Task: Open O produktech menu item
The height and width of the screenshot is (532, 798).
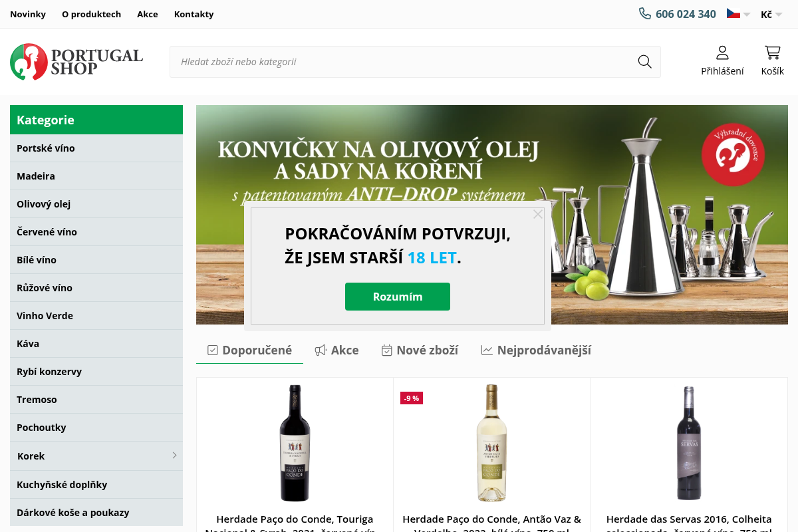Action: click(91, 14)
